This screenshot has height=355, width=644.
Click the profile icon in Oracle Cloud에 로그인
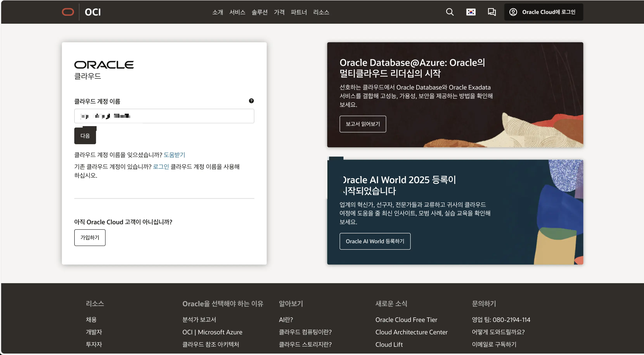pyautogui.click(x=513, y=12)
